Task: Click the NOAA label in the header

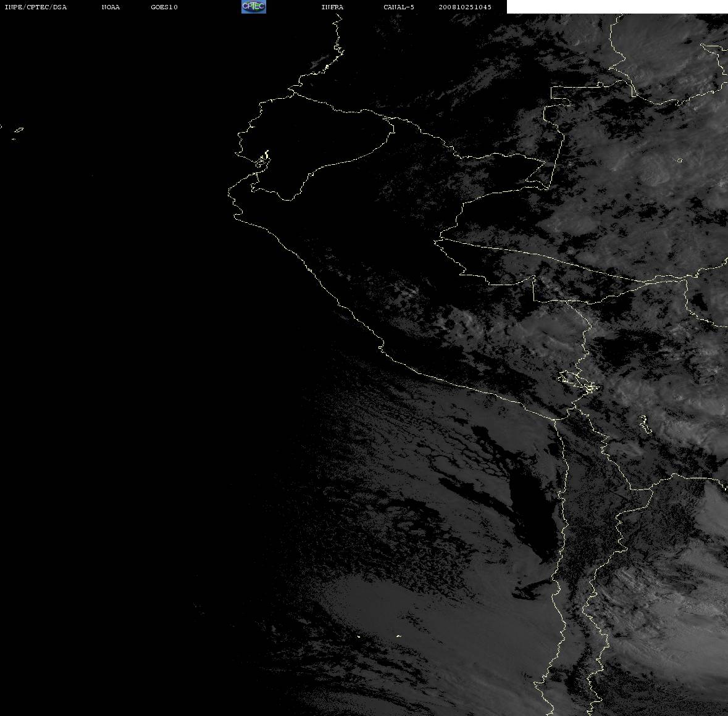Action: point(111,7)
